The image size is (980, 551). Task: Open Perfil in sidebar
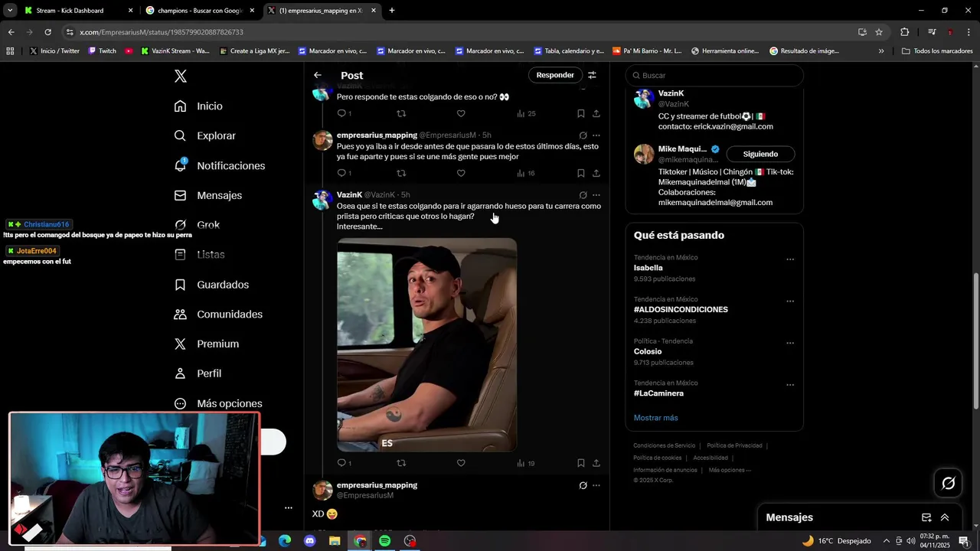pos(198,373)
